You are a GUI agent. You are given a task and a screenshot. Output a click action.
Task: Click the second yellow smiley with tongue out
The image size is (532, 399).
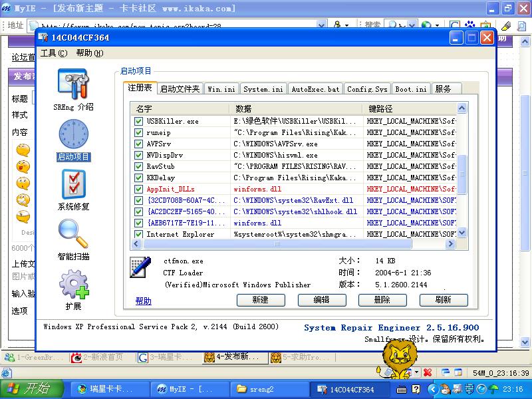[x=23, y=166]
